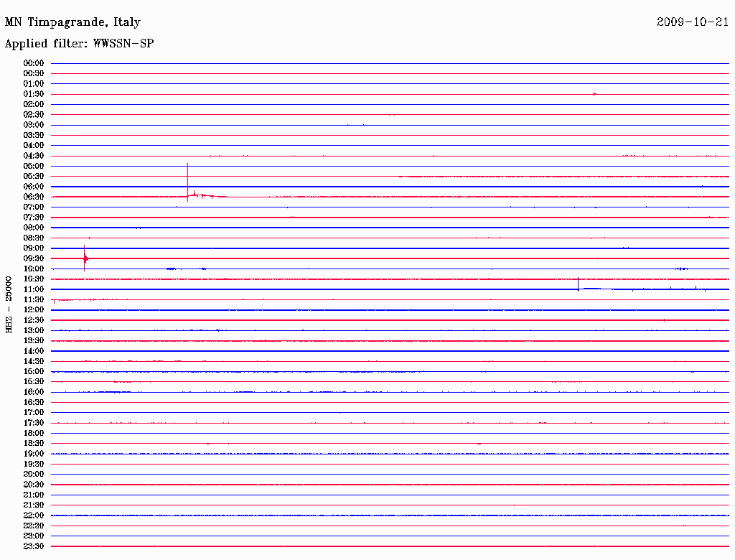Select the 16:00 time label
Image resolution: width=735 pixels, height=560 pixels.
point(34,392)
